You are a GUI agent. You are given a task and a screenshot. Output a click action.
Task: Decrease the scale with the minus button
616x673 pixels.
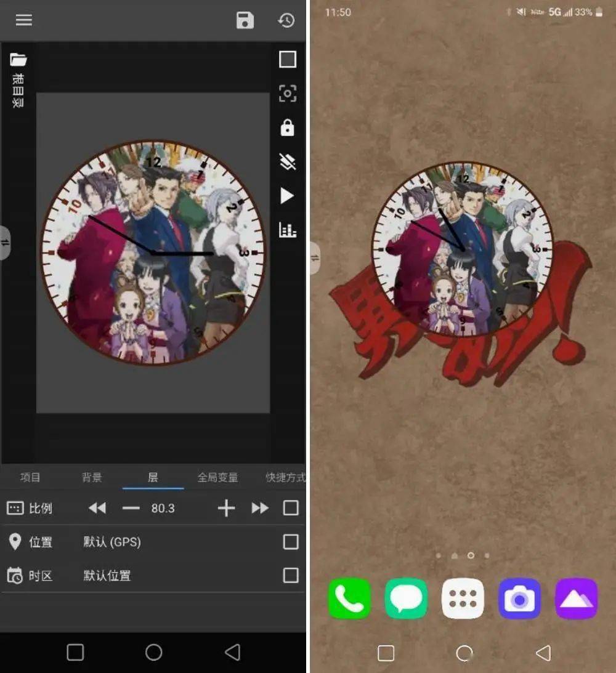(x=131, y=508)
